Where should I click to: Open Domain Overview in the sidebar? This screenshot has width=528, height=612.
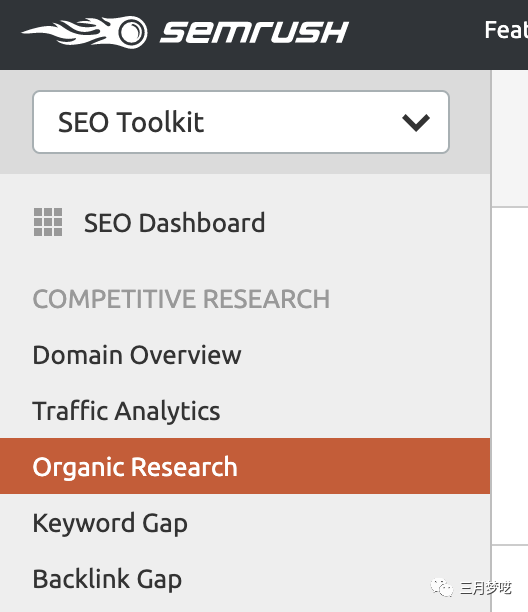pyautogui.click(x=137, y=355)
